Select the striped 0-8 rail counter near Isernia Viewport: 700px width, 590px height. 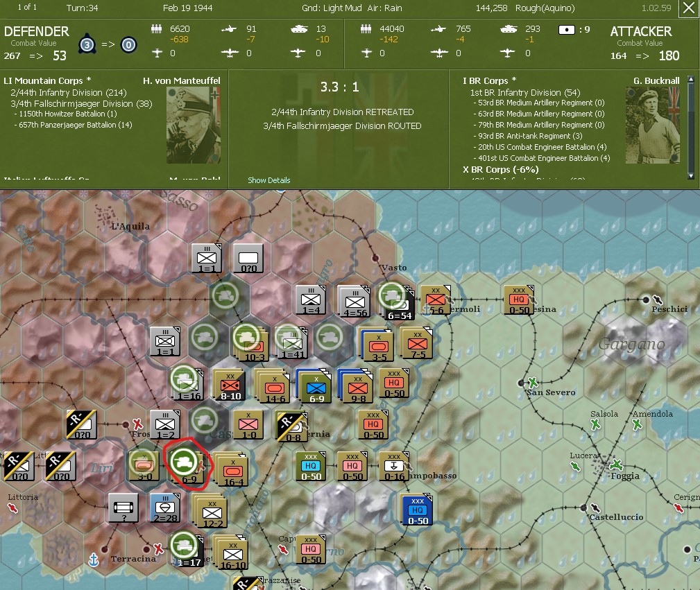click(292, 427)
